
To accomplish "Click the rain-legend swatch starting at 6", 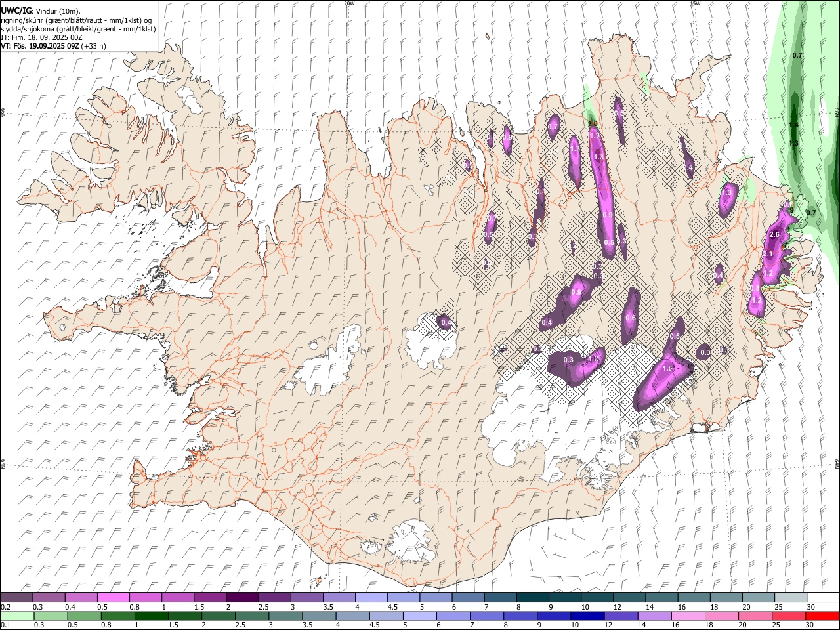I will [x=452, y=616].
